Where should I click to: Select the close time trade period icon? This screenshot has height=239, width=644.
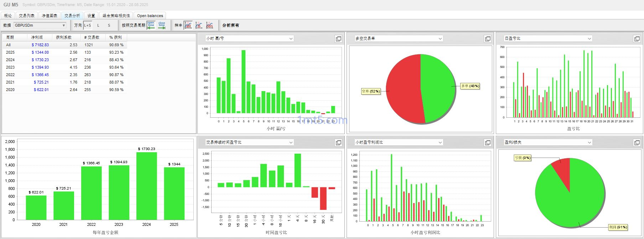pos(162,25)
